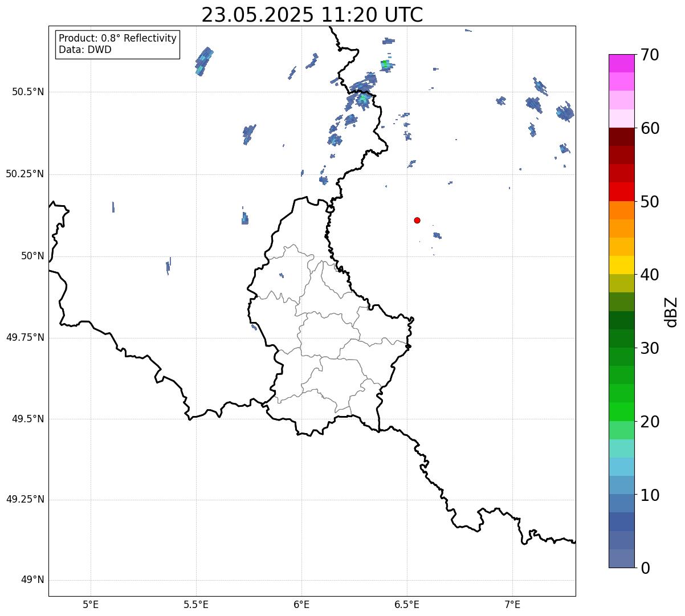Click colorbar tick label 50

pyautogui.click(x=649, y=202)
